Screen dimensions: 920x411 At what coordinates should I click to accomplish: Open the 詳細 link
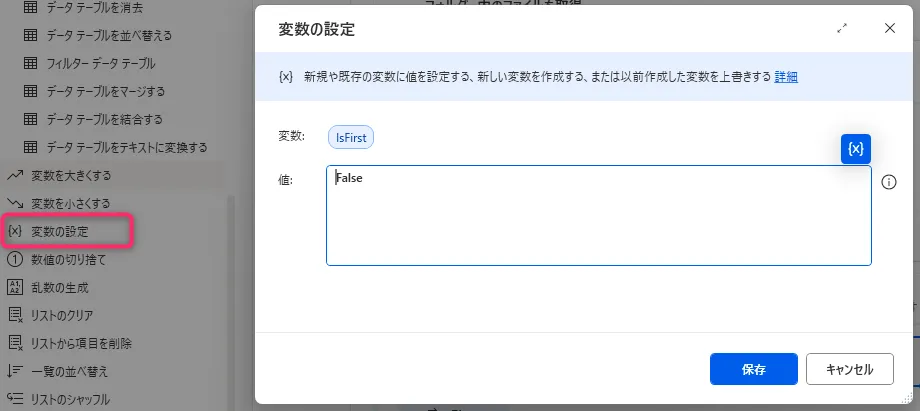785,77
